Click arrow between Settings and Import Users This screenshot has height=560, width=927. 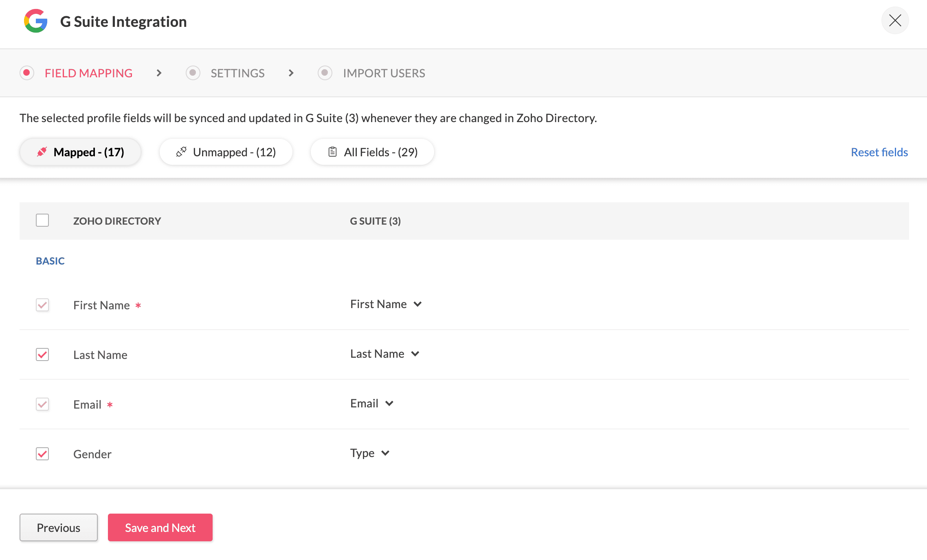[x=291, y=73]
